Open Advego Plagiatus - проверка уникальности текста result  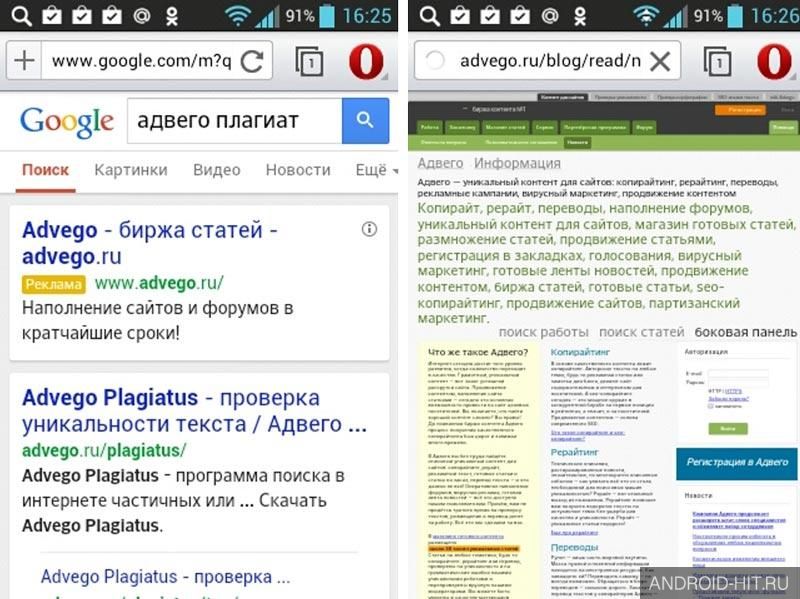point(194,411)
